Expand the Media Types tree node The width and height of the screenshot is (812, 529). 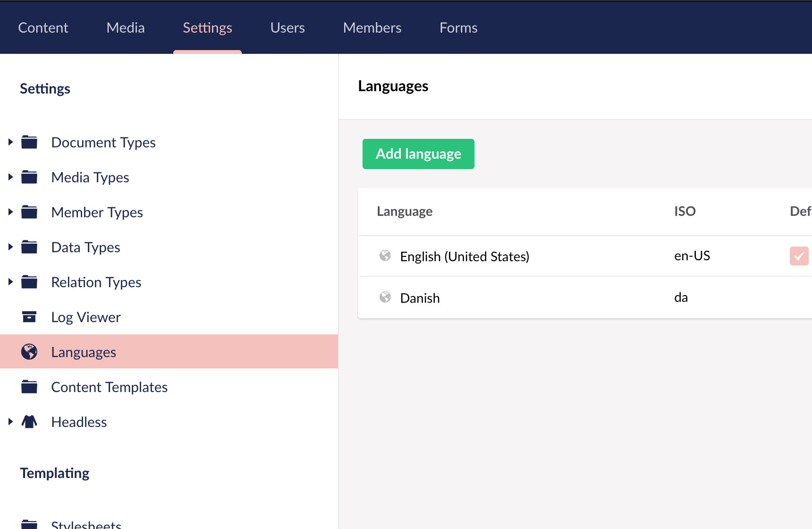pyautogui.click(x=10, y=177)
